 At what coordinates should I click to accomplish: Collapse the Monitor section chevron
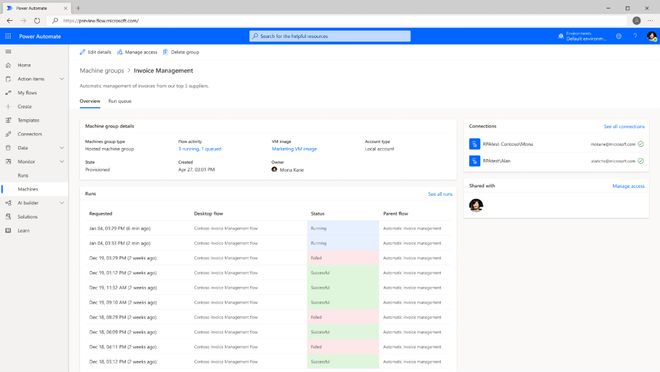62,162
